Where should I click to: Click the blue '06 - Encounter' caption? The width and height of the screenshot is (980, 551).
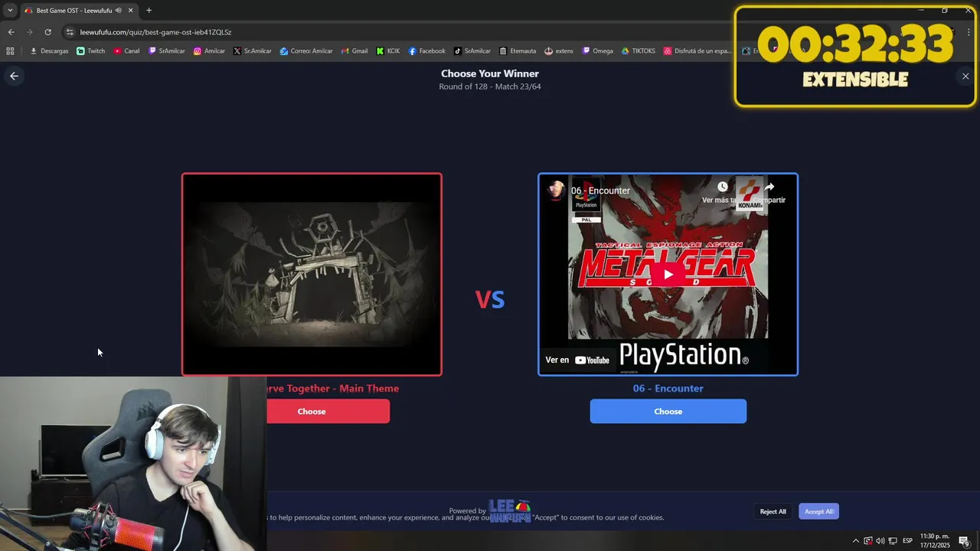point(668,388)
